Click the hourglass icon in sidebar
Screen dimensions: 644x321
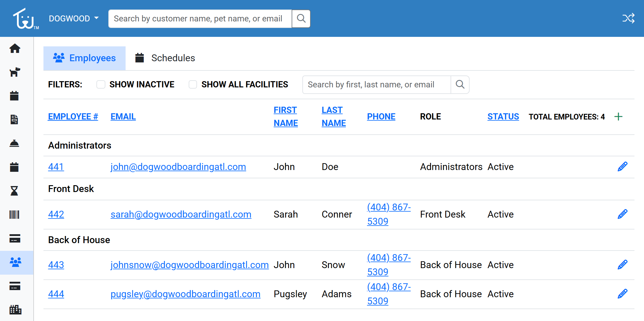(14, 191)
